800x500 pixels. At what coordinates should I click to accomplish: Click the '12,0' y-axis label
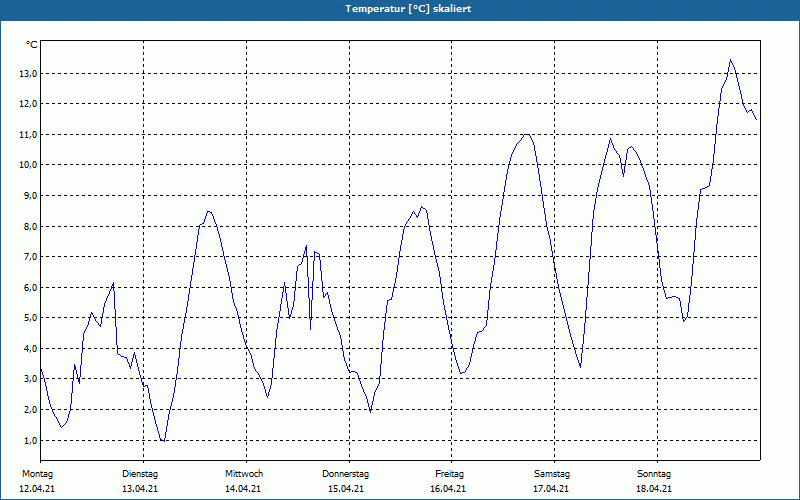[x=28, y=104]
